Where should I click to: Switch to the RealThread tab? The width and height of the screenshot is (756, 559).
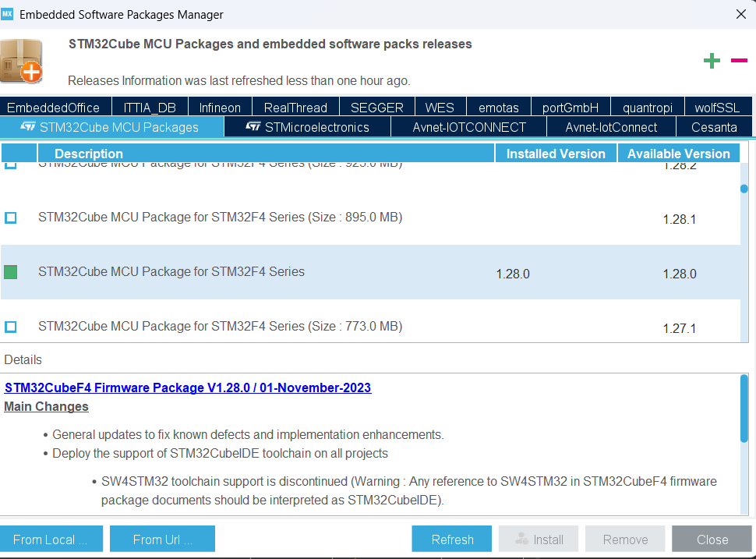[295, 107]
